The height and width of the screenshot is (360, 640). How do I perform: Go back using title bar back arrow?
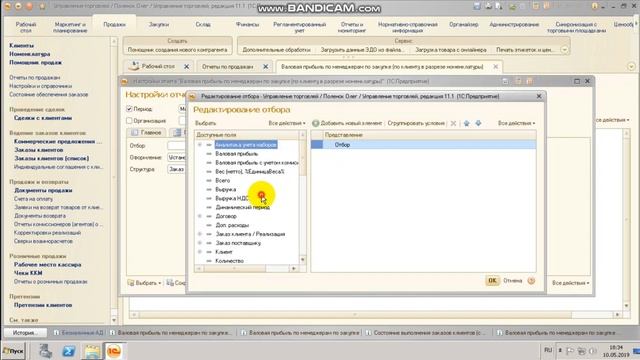click(18, 7)
